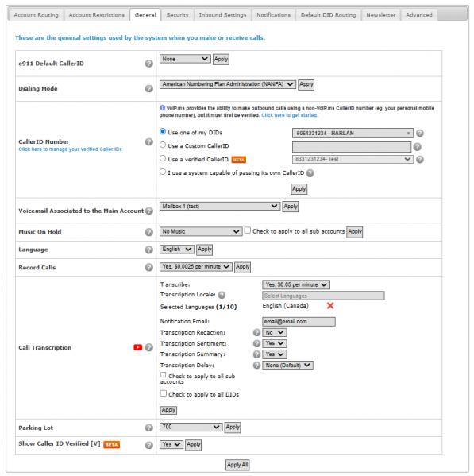Open the manage your verified Caller IDs link

[70, 149]
